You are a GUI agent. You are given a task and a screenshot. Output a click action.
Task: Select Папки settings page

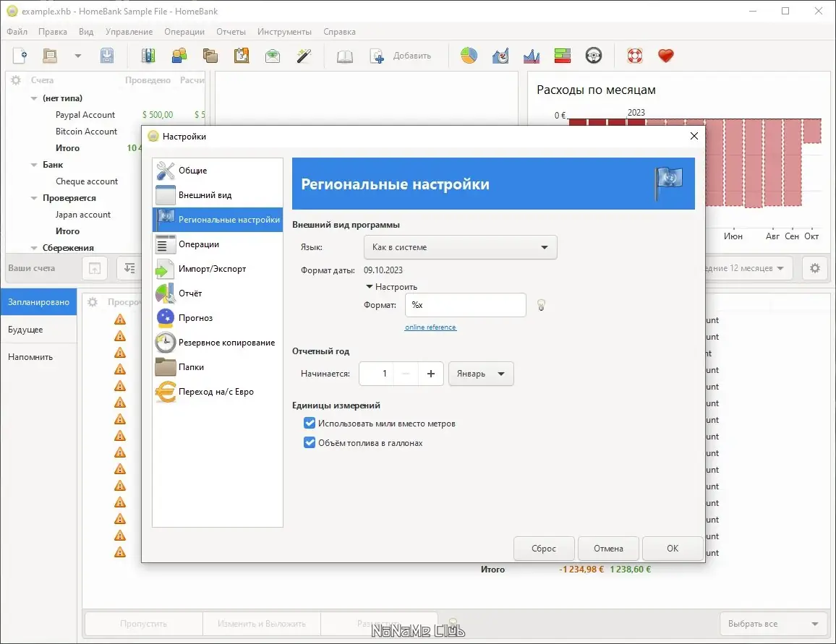coord(218,367)
